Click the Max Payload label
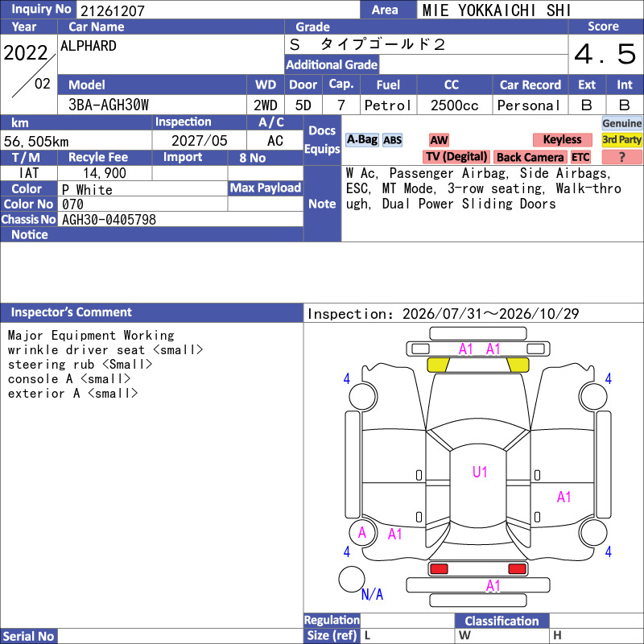The height and width of the screenshot is (644, 644). point(266,188)
